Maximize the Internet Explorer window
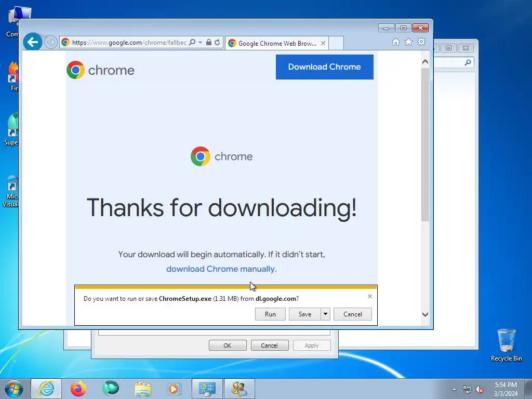Screen dimensions: 532x399 (x=403, y=28)
